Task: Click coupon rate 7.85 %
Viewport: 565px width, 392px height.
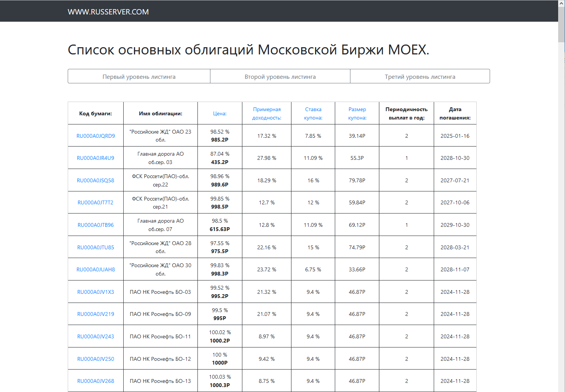Action: click(313, 136)
